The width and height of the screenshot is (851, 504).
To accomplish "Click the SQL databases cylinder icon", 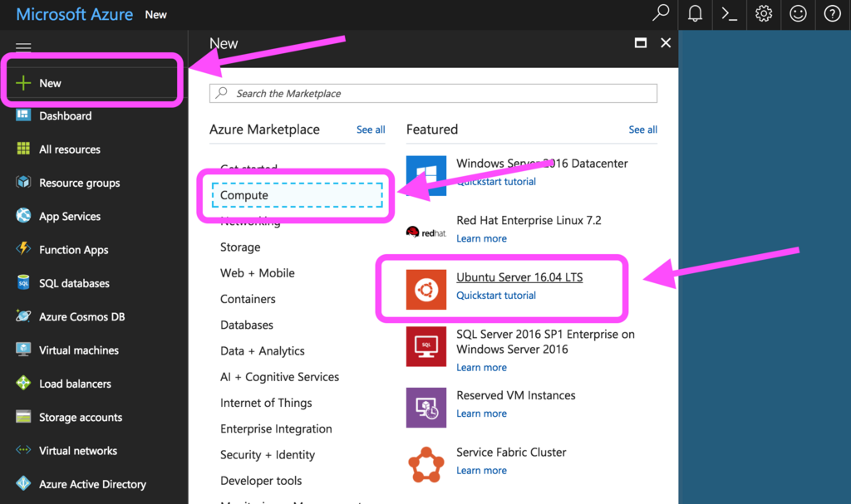I will pyautogui.click(x=23, y=282).
